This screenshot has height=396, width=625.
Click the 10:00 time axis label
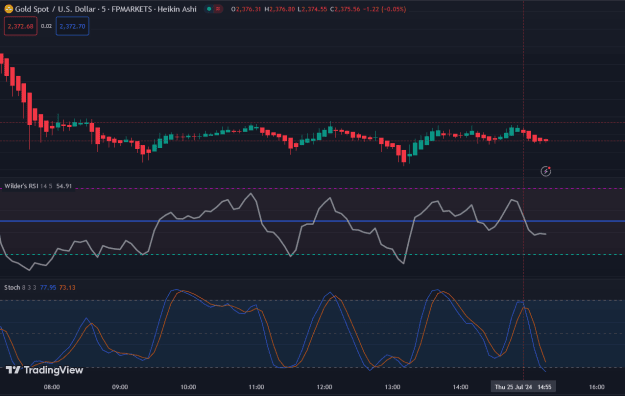[x=188, y=387]
